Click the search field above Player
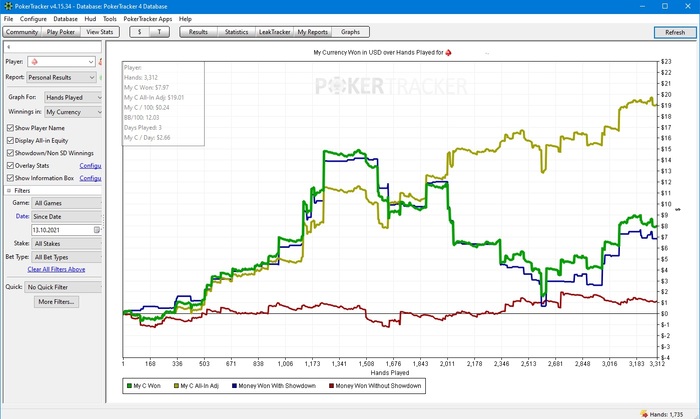The height and width of the screenshot is (419, 700). (53, 47)
